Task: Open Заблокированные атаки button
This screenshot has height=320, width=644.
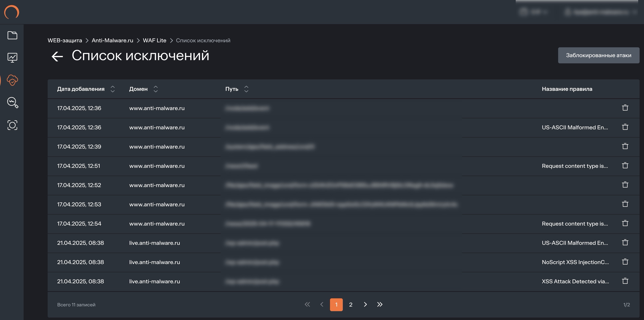Action: [x=599, y=55]
